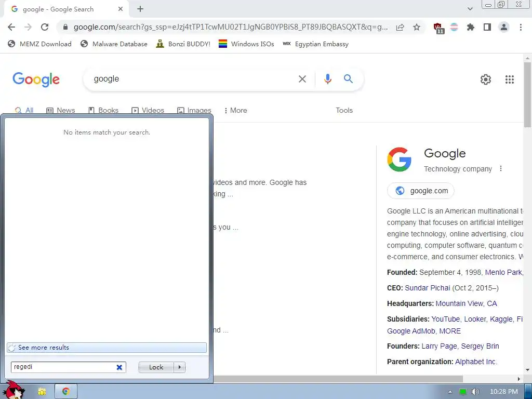Image resolution: width=532 pixels, height=399 pixels.
Task: Select the google - Google Search tab
Action: pos(66,9)
